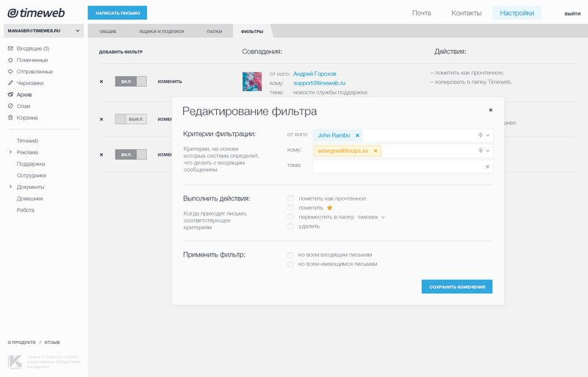Click into the 'тема' input field
The image size is (588, 377).
[x=403, y=167]
